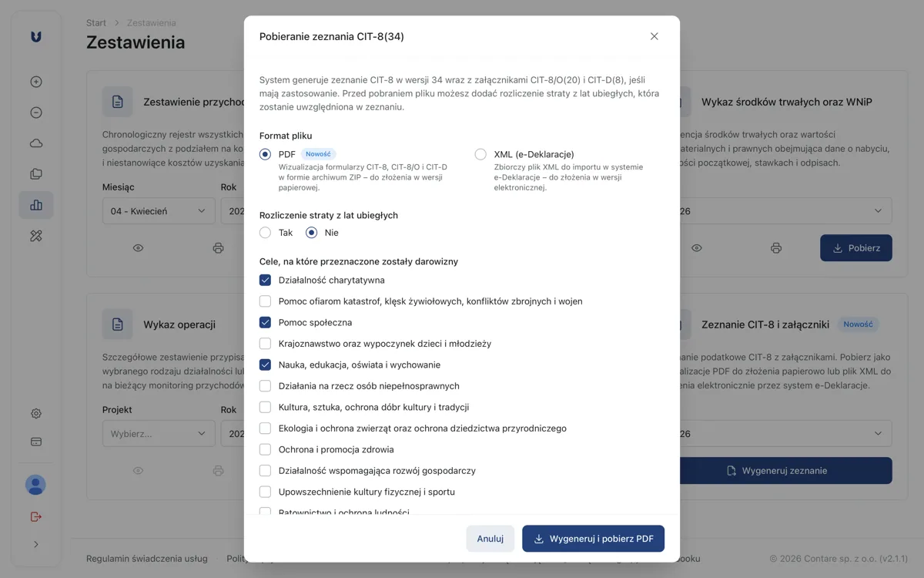924x578 pixels.
Task: Open the cloud section in sidebar
Action: point(36,143)
